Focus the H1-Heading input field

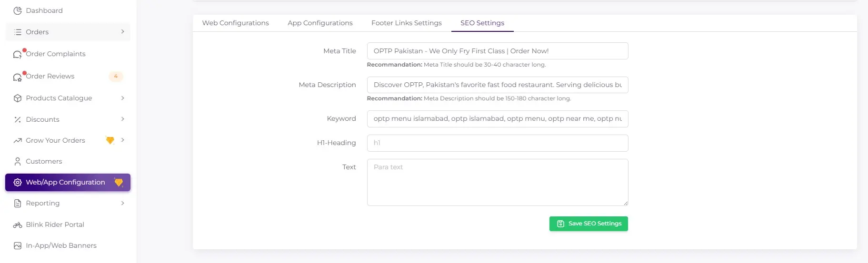coord(497,143)
